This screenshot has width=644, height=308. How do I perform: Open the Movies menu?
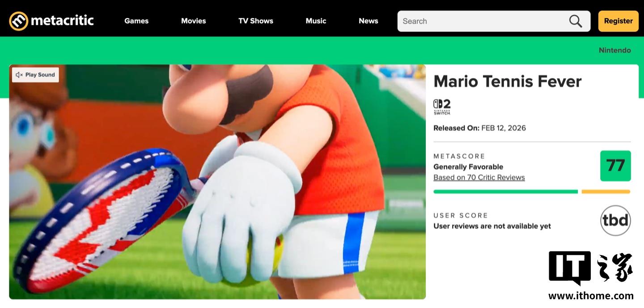194,21
